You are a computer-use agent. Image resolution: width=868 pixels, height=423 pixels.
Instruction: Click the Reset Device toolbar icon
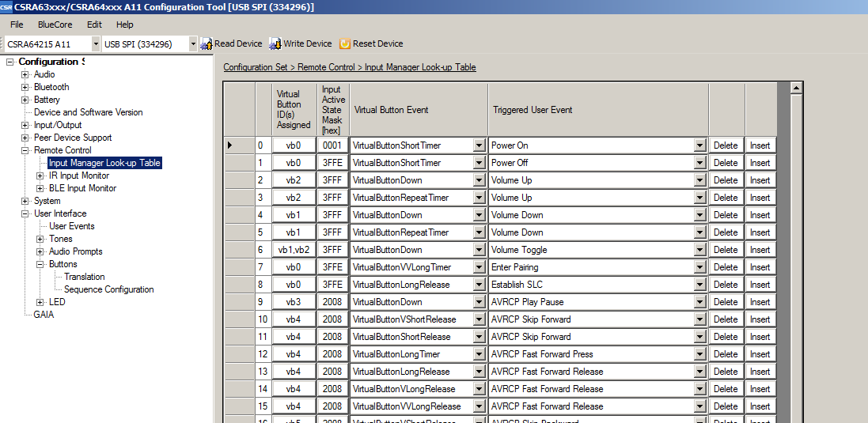coord(345,43)
